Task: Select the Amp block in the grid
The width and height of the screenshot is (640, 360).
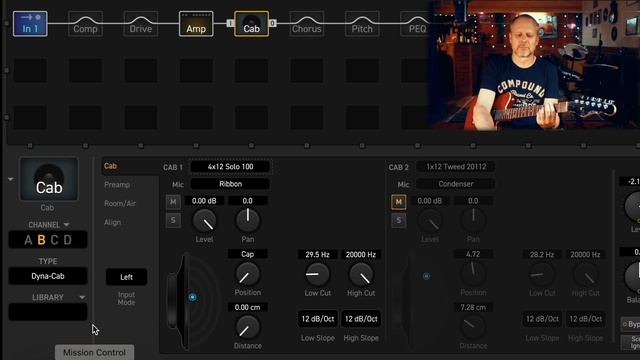Action: point(196,24)
